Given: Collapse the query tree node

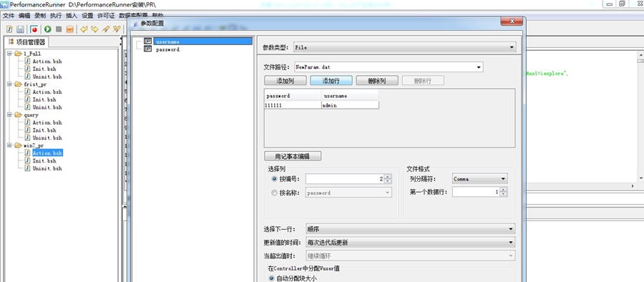Looking at the screenshot, I should click(x=9, y=115).
